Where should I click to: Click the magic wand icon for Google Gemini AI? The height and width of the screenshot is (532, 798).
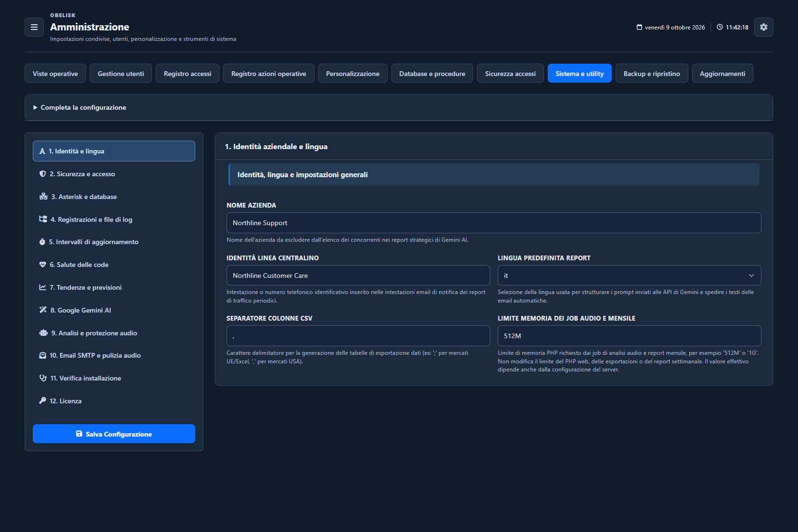[x=43, y=310]
